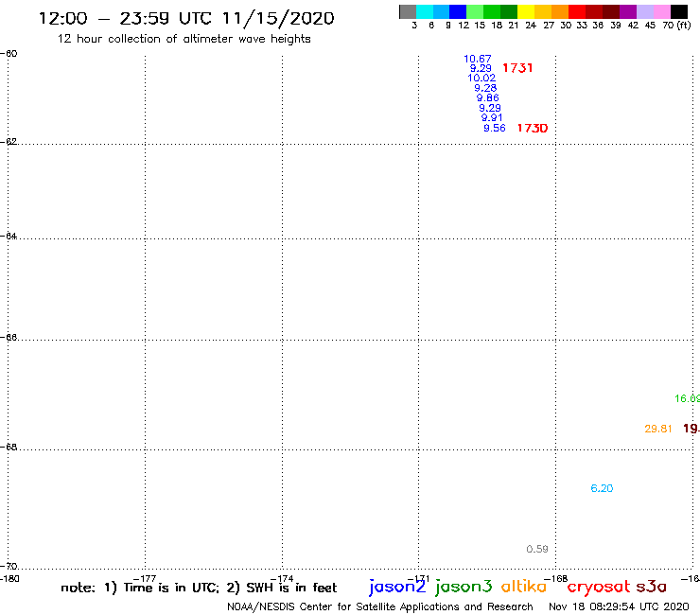Image resolution: width=700 pixels, height=615 pixels.
Task: Click the 9.29 value beside the red 1731
Action: pyautogui.click(x=481, y=68)
